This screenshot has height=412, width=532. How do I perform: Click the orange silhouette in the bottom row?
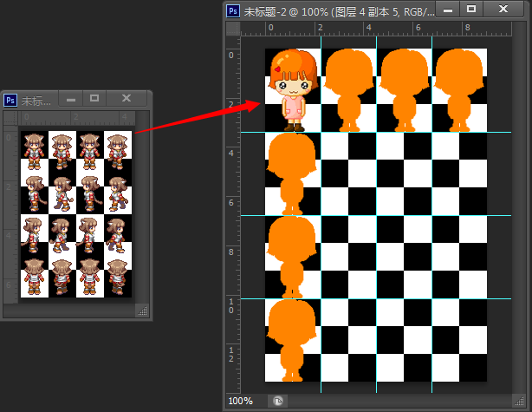tap(292, 340)
